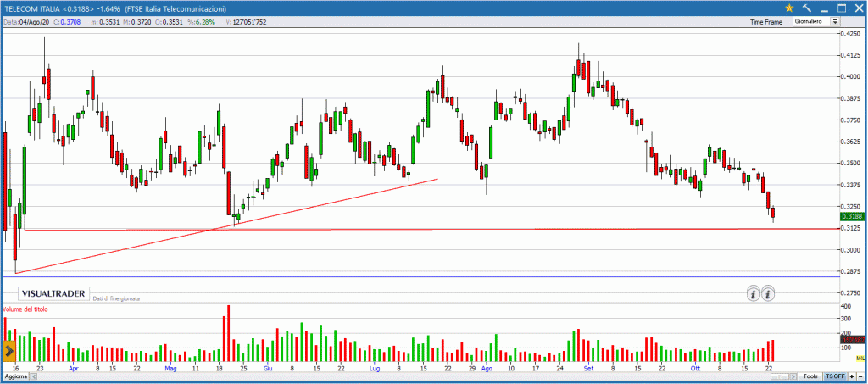The width and height of the screenshot is (868, 384).
Task: Click the 'Dati di fine giornata' text
Action: click(116, 298)
